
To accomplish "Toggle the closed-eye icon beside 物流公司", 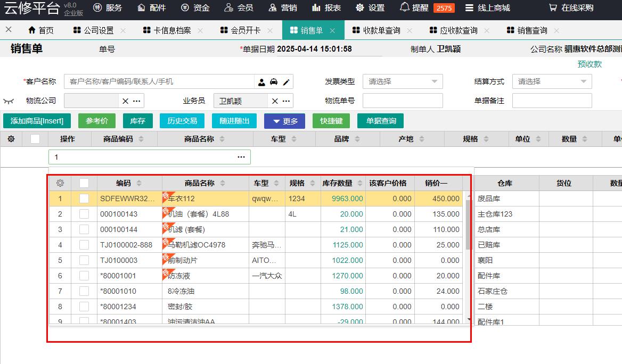I will pos(9,101).
